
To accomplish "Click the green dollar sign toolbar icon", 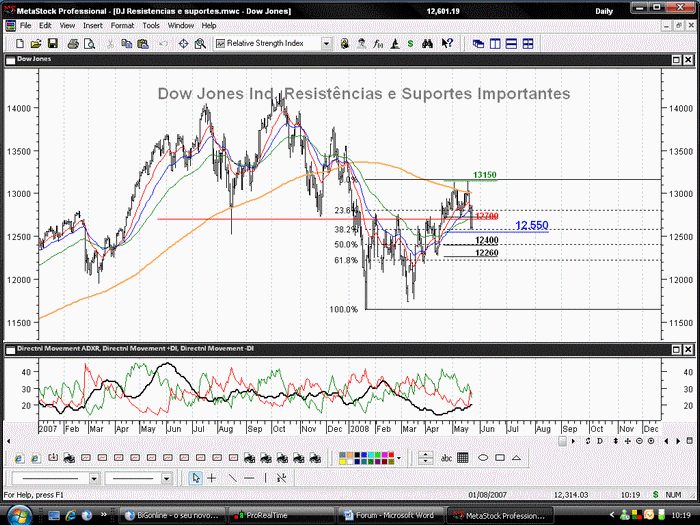I will tap(410, 44).
